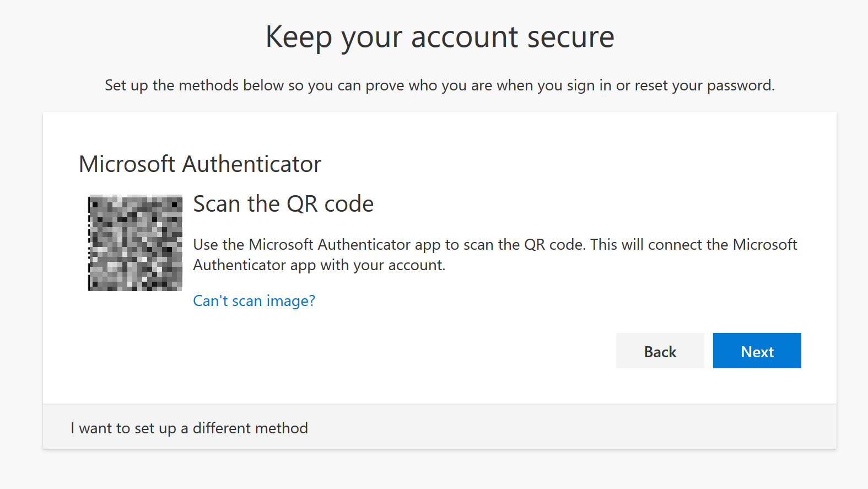This screenshot has width=868, height=489.
Task: Click the blue Next button
Action: click(757, 351)
